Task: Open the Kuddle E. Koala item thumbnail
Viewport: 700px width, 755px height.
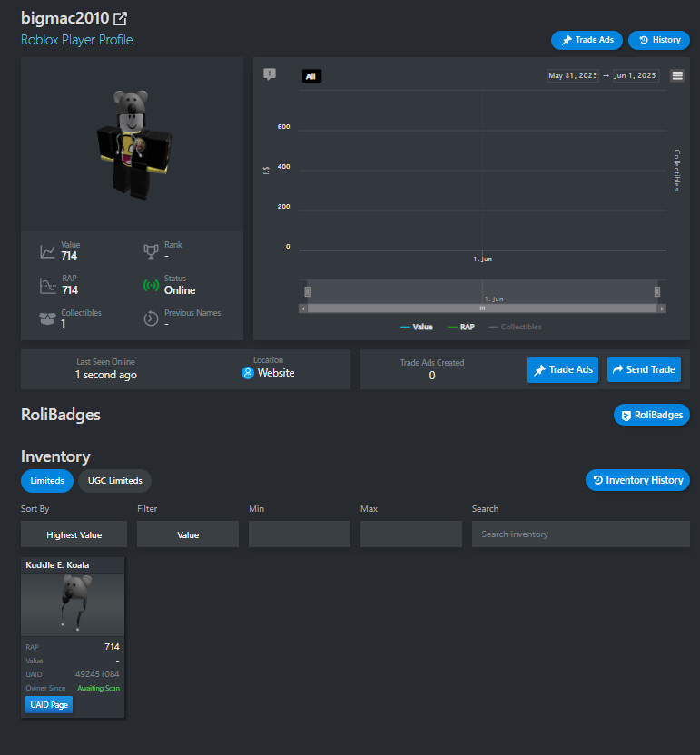Action: tap(73, 604)
